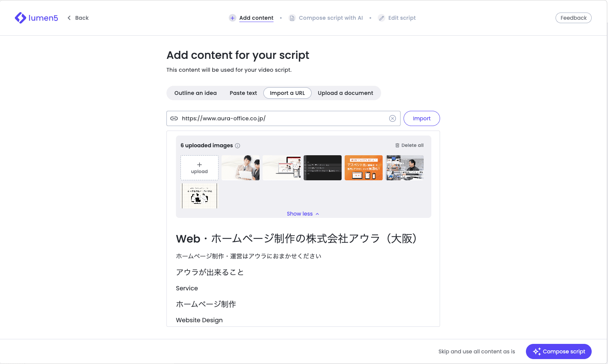The width and height of the screenshot is (608, 364).
Task: Open the Upload a document tab
Action: (345, 93)
